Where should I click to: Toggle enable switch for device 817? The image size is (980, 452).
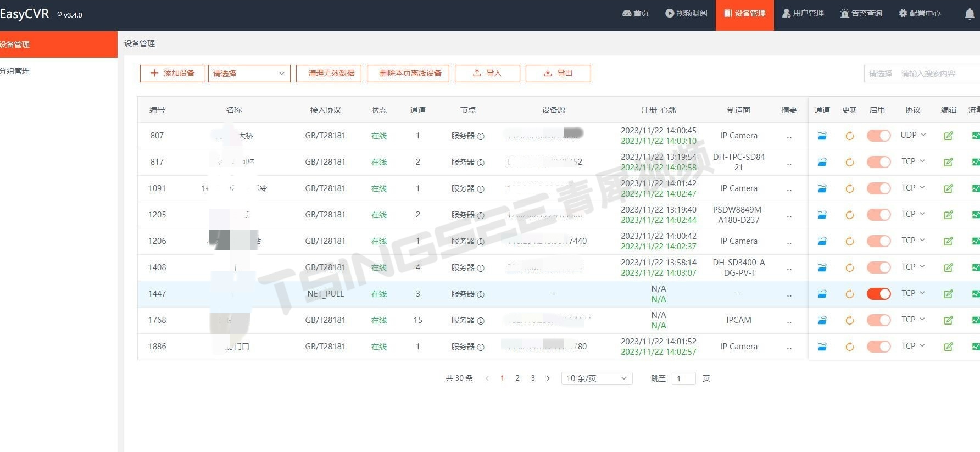click(x=878, y=162)
